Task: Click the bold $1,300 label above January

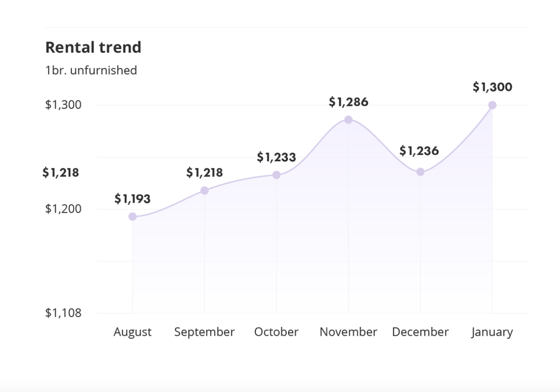Action: [x=493, y=87]
